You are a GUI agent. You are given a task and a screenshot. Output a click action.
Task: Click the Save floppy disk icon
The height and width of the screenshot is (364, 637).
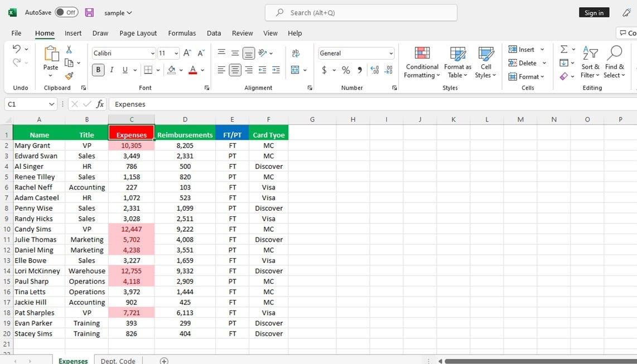[x=89, y=13]
